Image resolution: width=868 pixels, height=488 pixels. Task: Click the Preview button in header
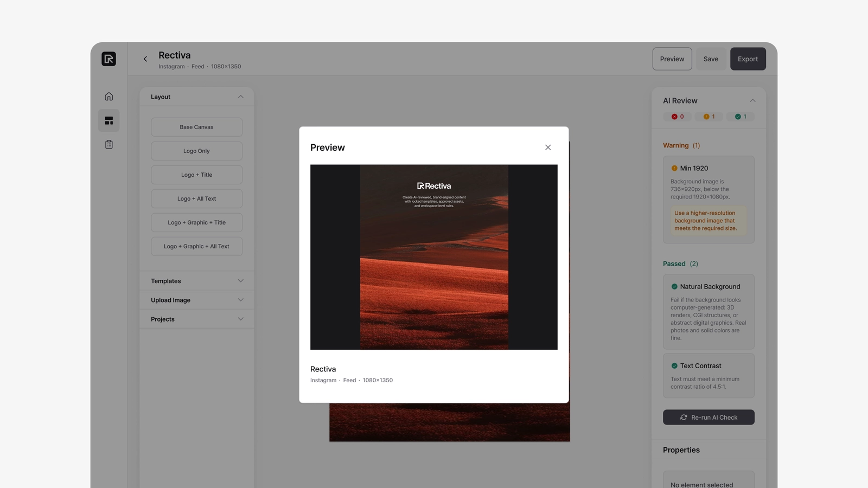(x=672, y=59)
